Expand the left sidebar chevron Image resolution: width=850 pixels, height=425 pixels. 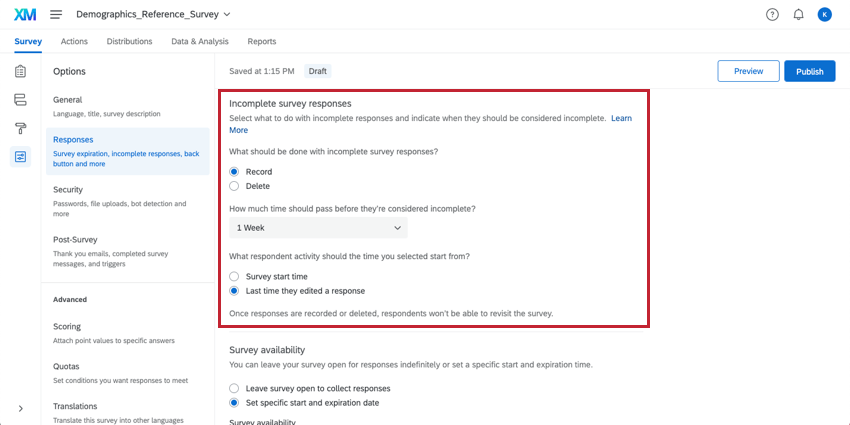(x=20, y=408)
